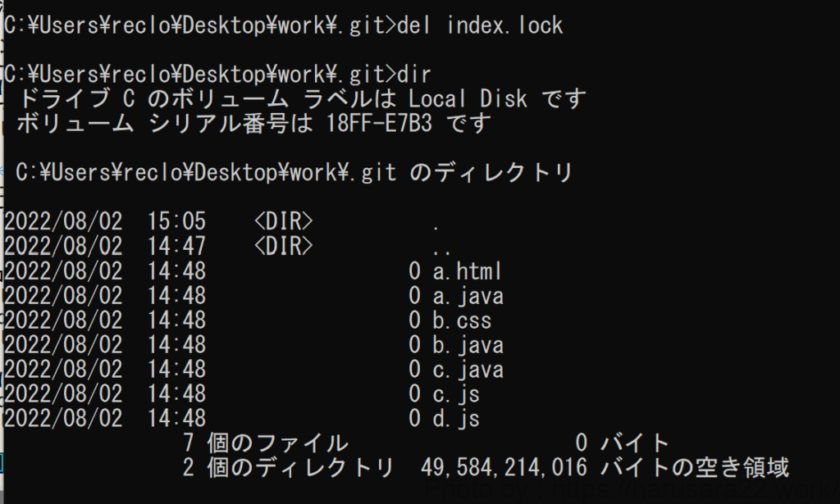Click the b.java file name

[468, 344]
